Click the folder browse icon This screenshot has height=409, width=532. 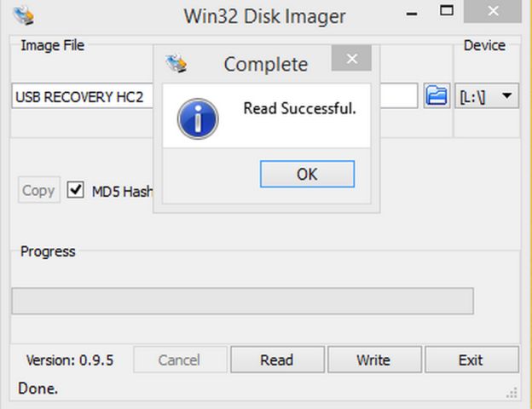437,96
